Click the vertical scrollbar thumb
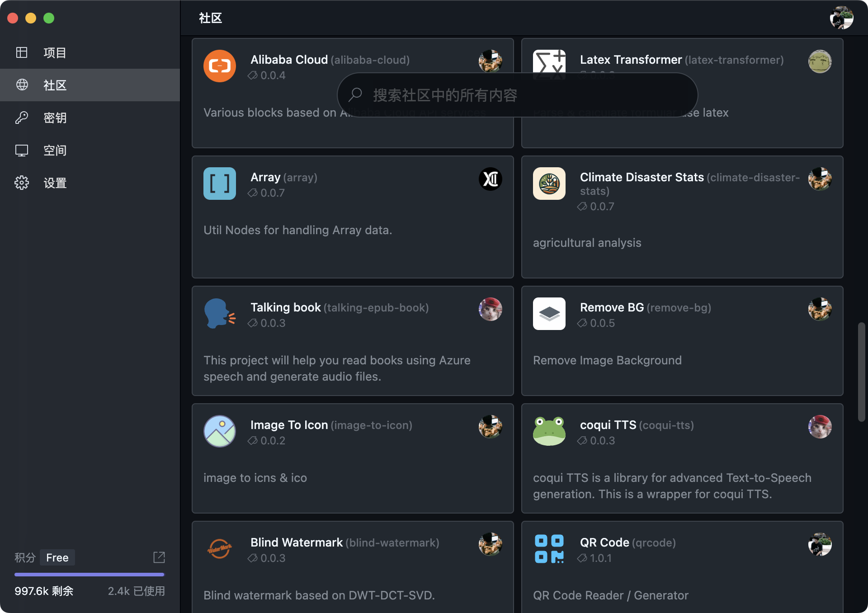 pos(862,372)
